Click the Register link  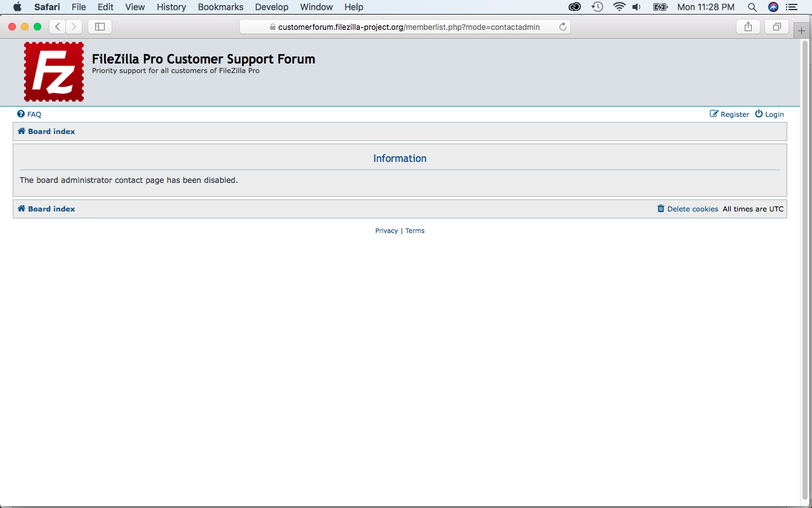[x=730, y=114]
